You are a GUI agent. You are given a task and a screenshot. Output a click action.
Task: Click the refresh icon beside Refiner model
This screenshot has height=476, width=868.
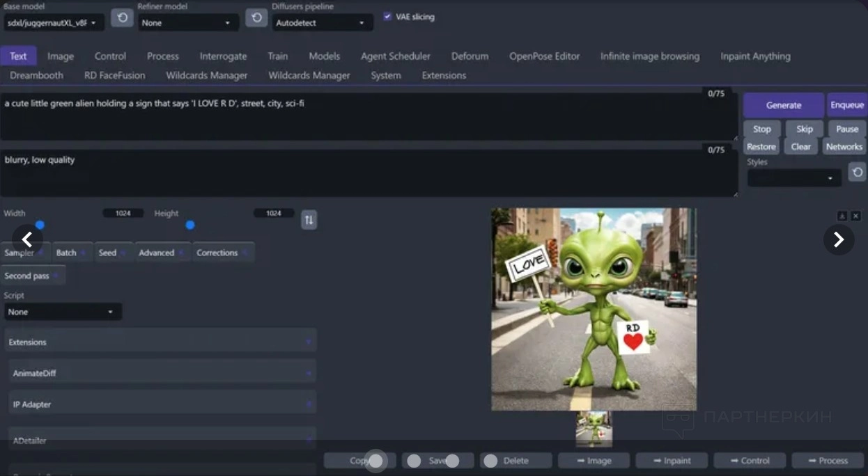click(x=256, y=18)
